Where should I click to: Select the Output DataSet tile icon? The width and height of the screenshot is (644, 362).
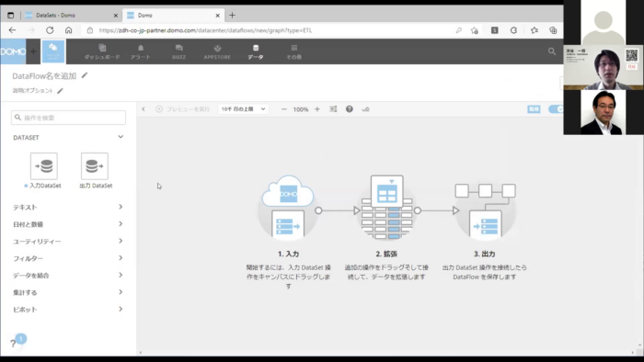click(95, 166)
